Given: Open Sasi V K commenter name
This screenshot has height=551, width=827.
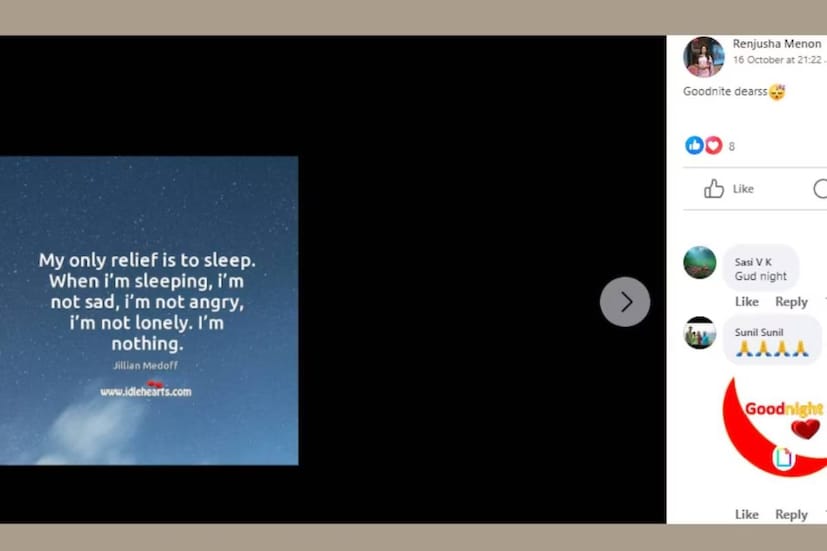Looking at the screenshot, I should (753, 262).
